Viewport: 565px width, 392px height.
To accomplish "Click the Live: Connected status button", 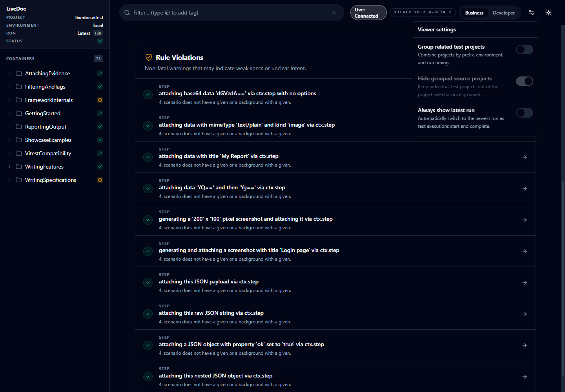I will pos(368,13).
